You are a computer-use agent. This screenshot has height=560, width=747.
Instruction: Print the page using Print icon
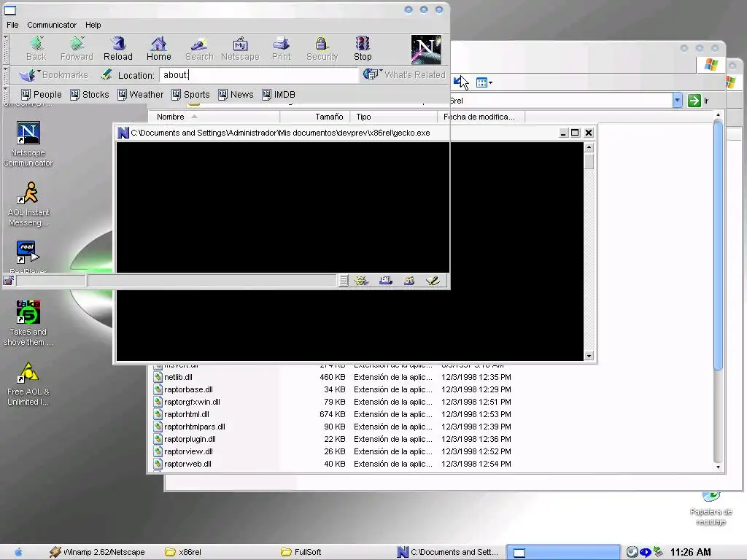[x=281, y=49]
